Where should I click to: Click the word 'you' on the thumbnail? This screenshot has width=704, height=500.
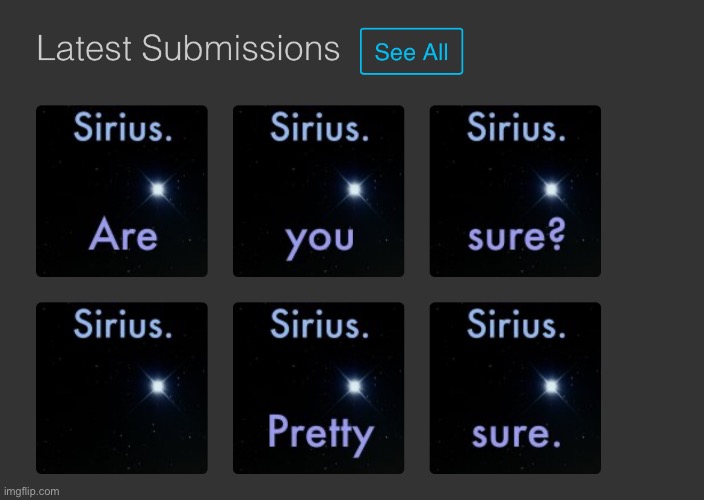click(x=319, y=241)
